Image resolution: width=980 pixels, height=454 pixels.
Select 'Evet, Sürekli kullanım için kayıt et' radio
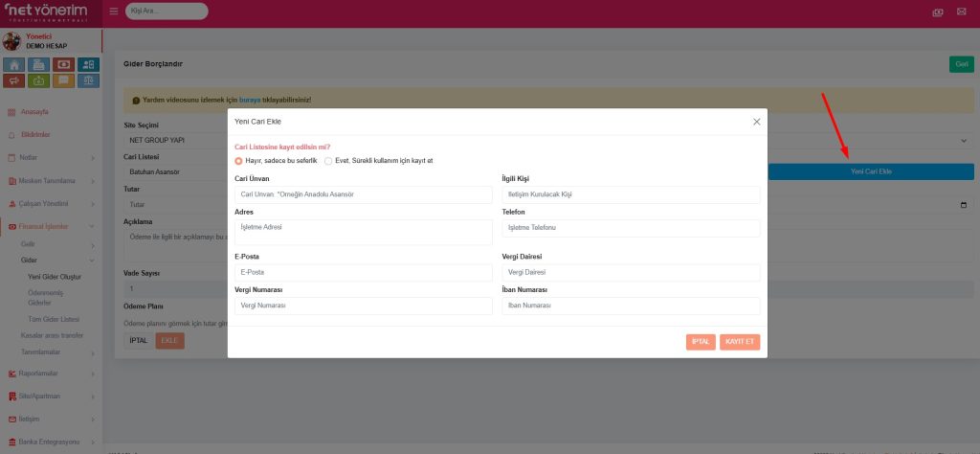click(328, 161)
